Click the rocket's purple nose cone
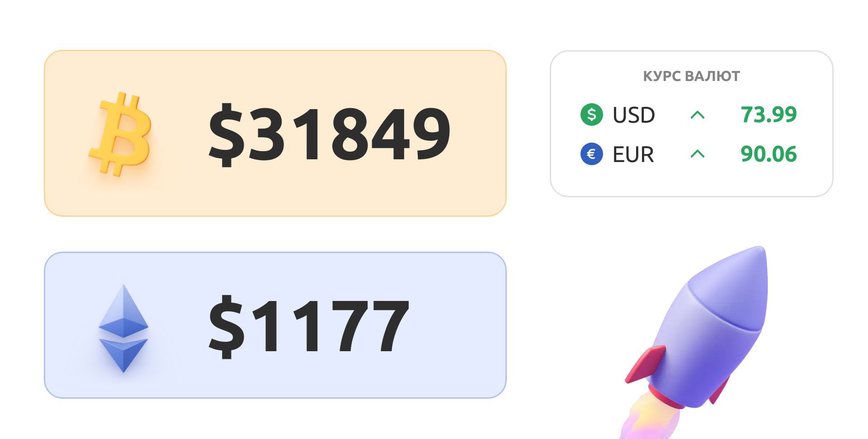The width and height of the screenshot is (868, 439). 737,285
